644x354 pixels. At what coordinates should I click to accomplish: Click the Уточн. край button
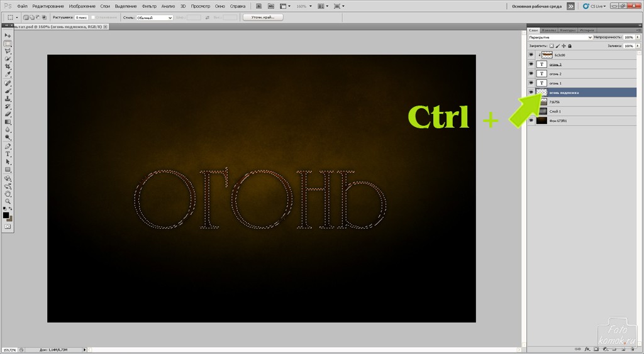[x=263, y=17]
